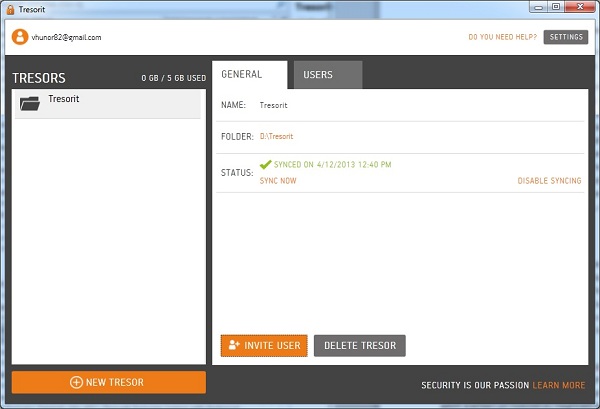Screen dimensions: 600x409
Task: Click the 0 GB / 5 GB used indicator
Action: tap(173, 78)
